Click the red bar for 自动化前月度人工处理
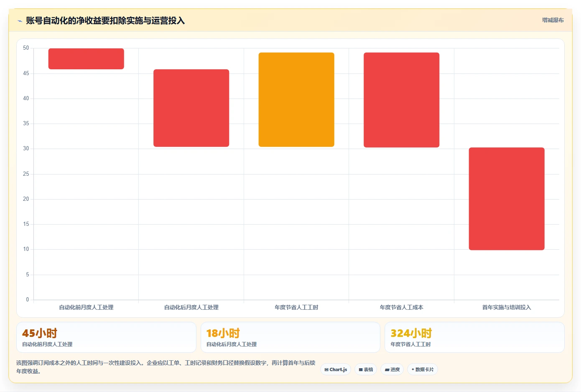The height and width of the screenshot is (392, 581). tap(86, 59)
